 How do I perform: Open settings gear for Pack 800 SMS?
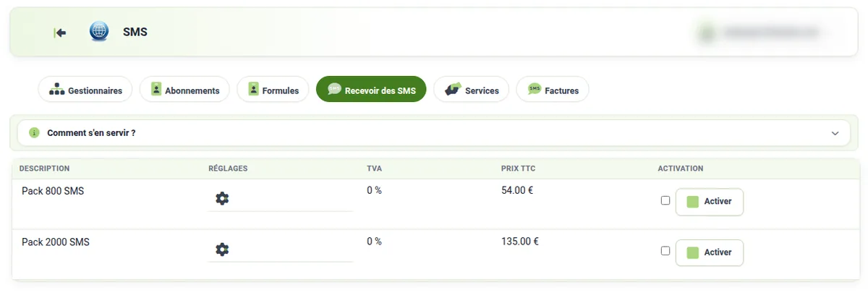click(x=222, y=198)
